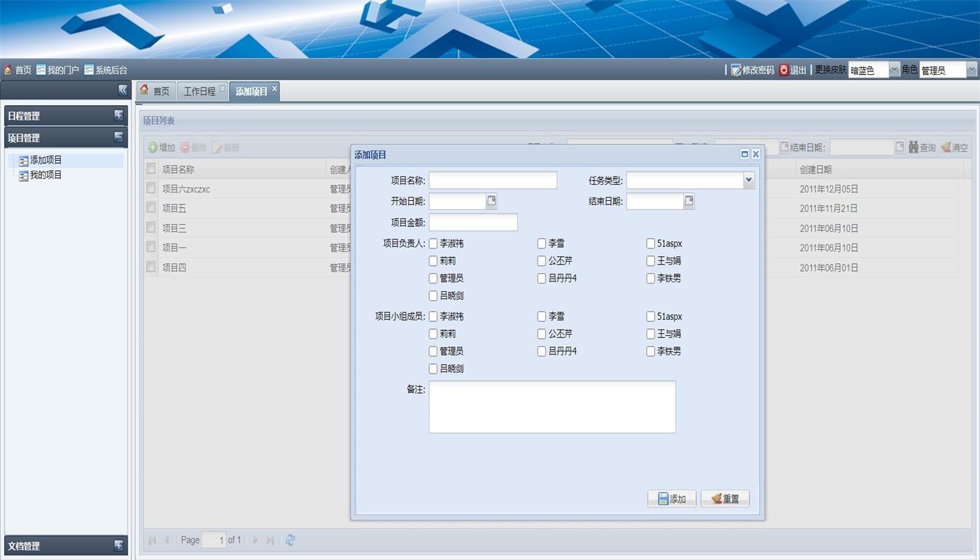The width and height of the screenshot is (980, 560).
Task: Click the 添加 save button
Action: point(672,498)
